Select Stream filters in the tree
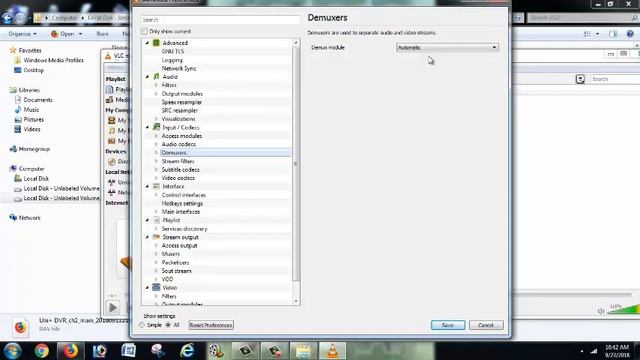 tap(178, 161)
